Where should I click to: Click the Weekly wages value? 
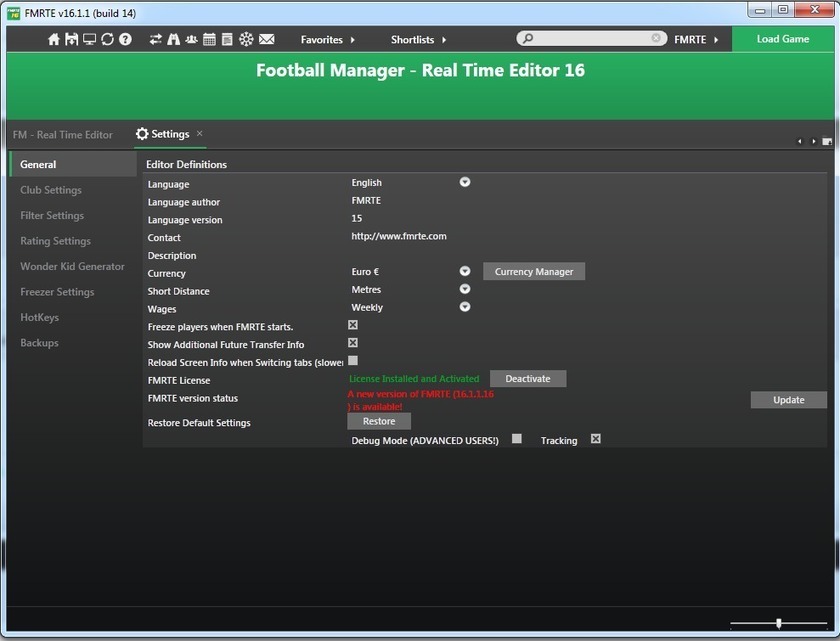[x=367, y=307]
